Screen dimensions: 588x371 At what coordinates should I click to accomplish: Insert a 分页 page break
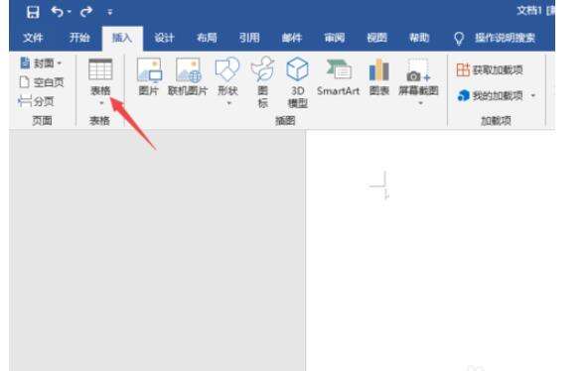(36, 101)
